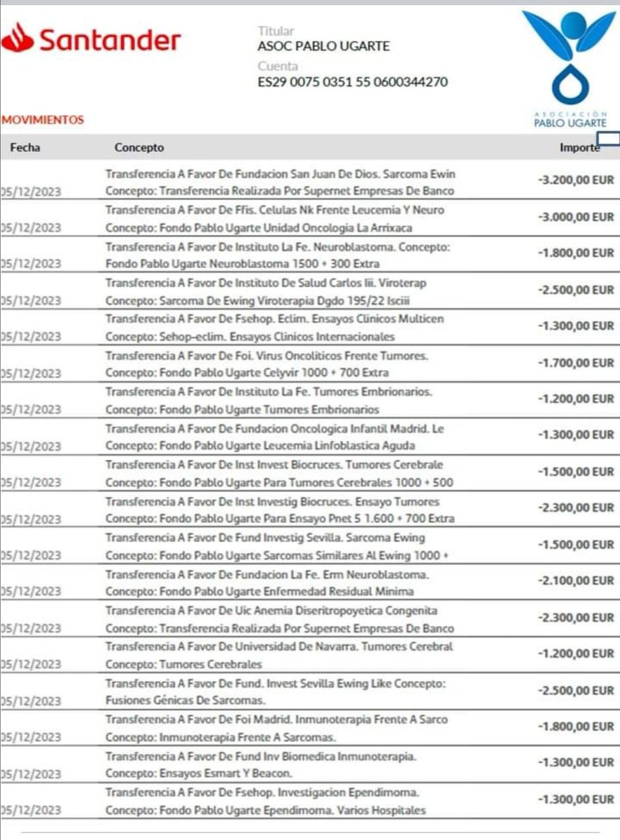Select the Instituto La Fe. Neuroblastoma transfer line
Image resolution: width=620 pixels, height=840 pixels.
point(277,246)
